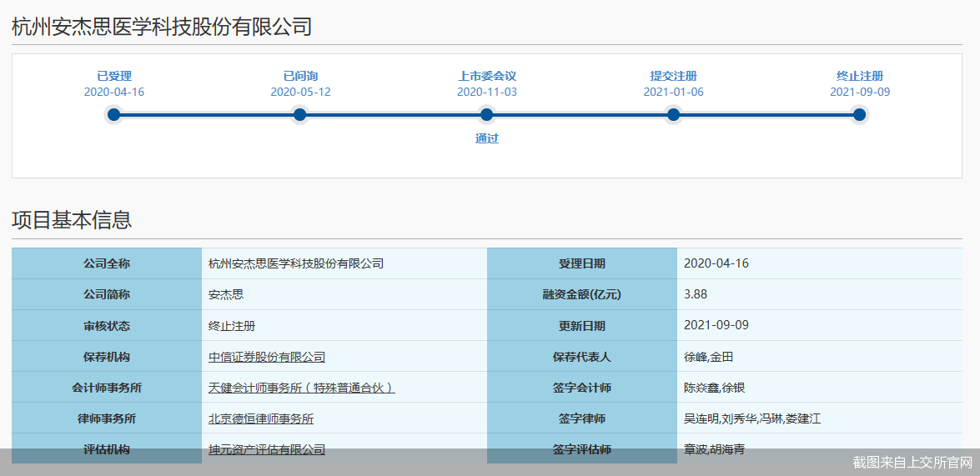This screenshot has height=476, width=980.
Task: Click the sponsors 徐峰,金田 value
Action: [709, 358]
